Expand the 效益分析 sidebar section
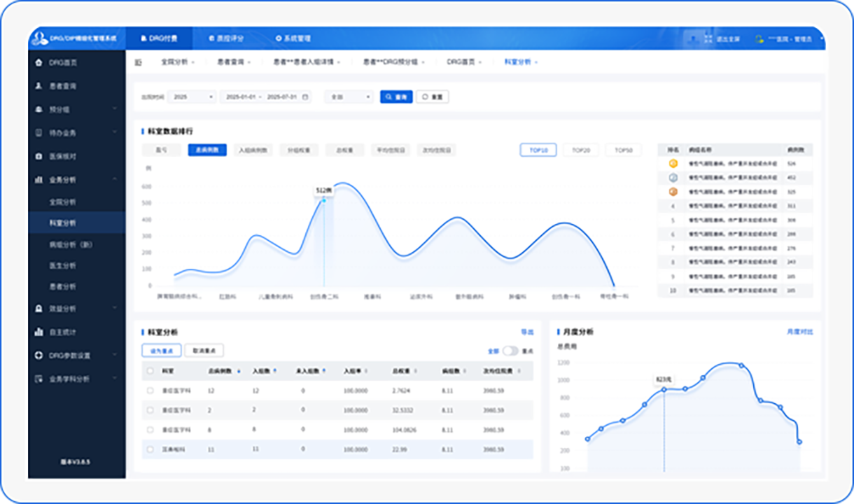The width and height of the screenshot is (854, 504). coord(76,309)
